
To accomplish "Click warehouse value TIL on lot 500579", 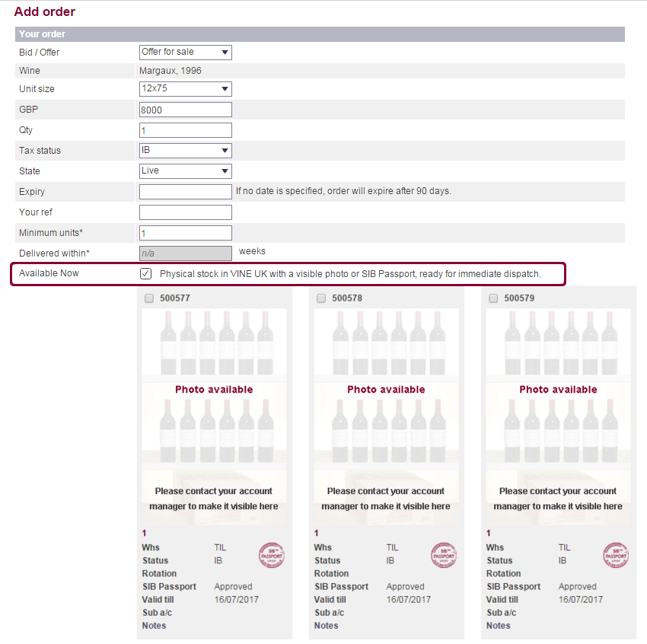I will click(564, 547).
